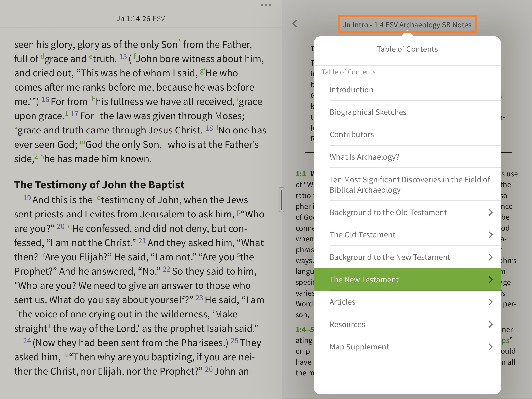
Task: Tap the 1:4–5 study note reference
Action: click(x=305, y=329)
